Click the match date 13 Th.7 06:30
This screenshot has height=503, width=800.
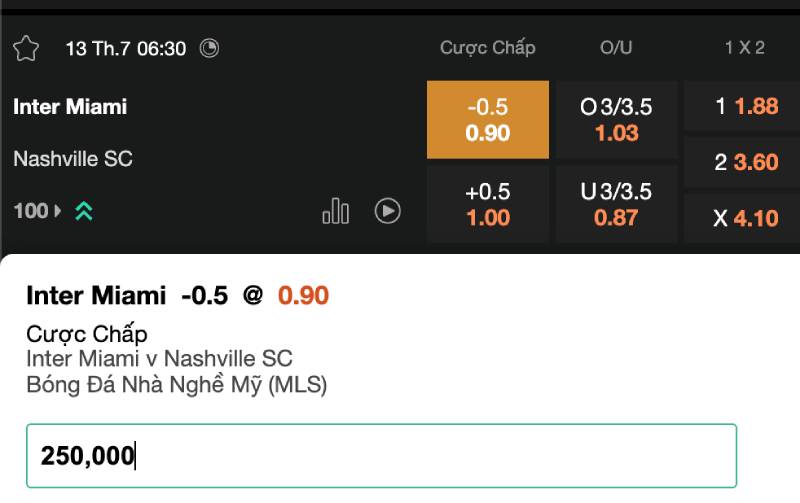(126, 48)
